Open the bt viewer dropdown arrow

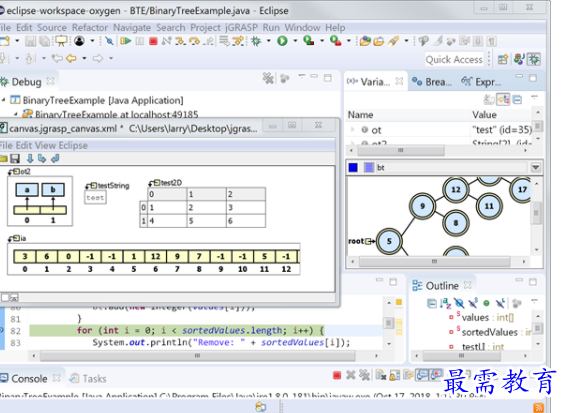(x=535, y=168)
